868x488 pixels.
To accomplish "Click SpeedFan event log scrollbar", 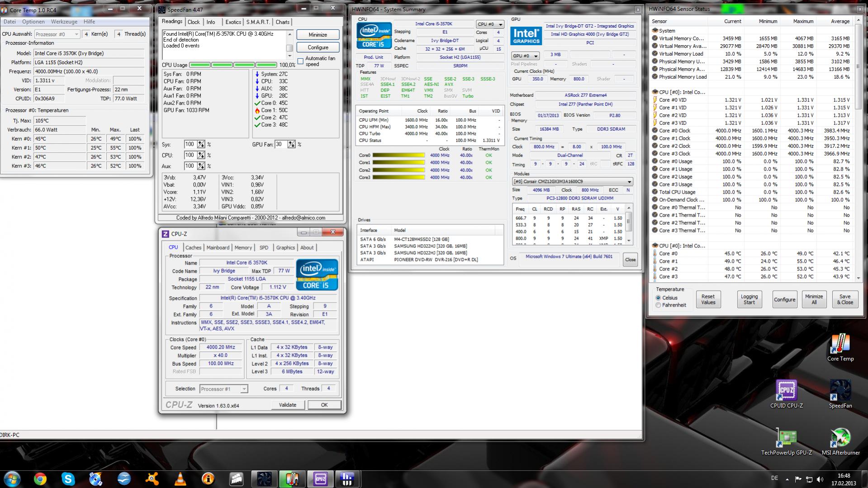I will point(289,45).
